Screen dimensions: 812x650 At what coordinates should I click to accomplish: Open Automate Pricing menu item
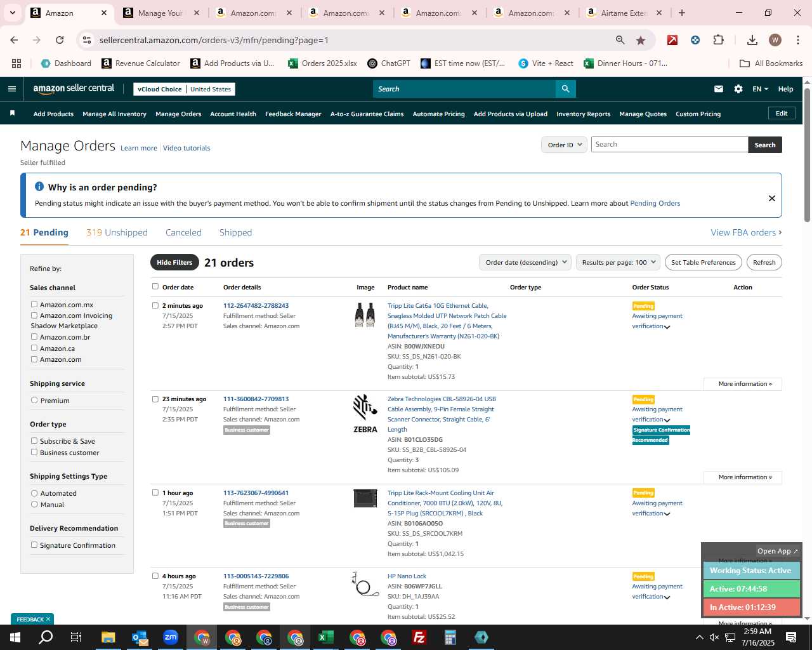438,114
